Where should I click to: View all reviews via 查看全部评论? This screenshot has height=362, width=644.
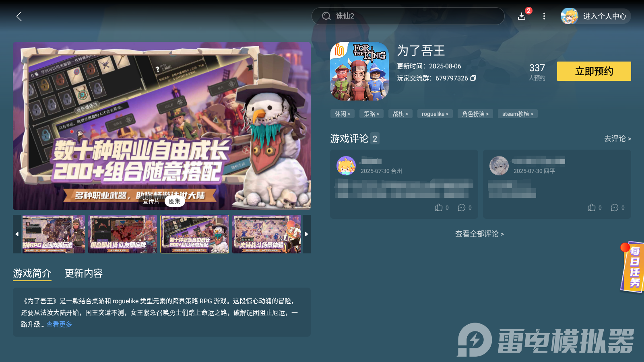(x=479, y=234)
